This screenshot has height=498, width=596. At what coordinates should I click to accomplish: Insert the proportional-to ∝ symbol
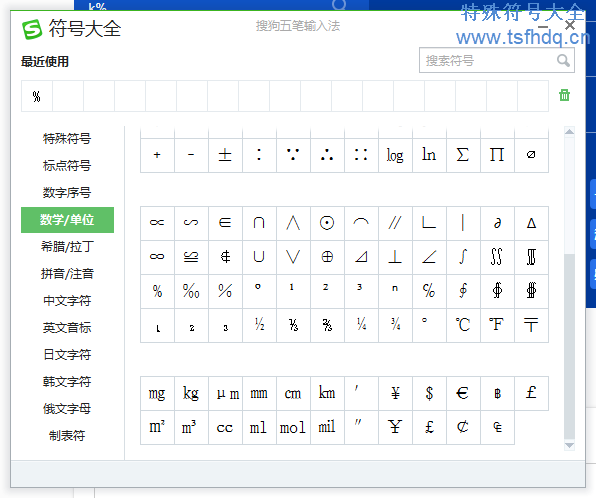(157, 223)
